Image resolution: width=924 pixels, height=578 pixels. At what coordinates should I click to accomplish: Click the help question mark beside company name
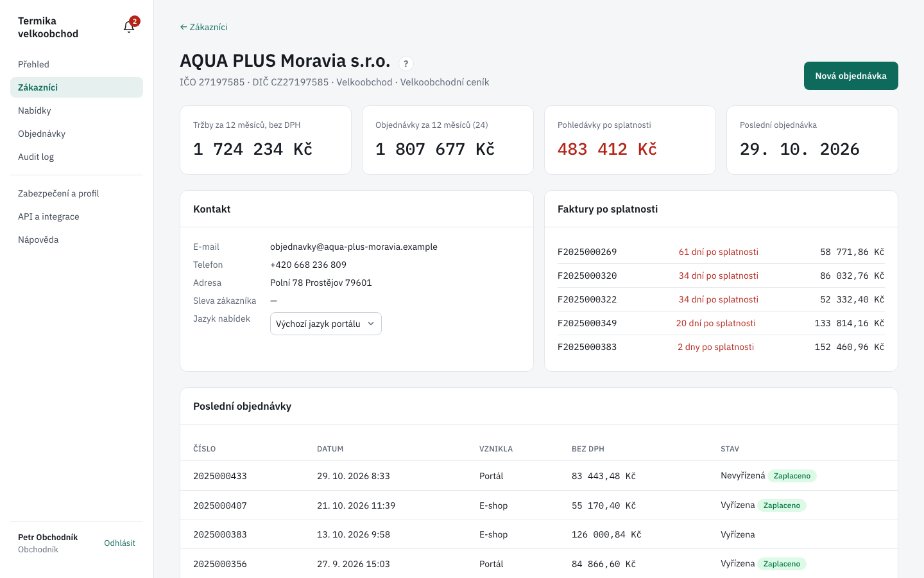point(406,64)
